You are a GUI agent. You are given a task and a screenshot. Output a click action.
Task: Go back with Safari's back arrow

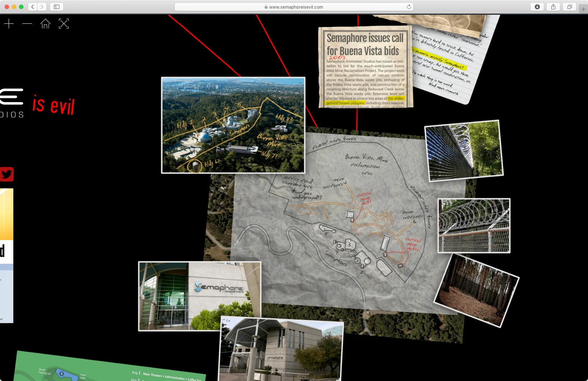pos(32,7)
